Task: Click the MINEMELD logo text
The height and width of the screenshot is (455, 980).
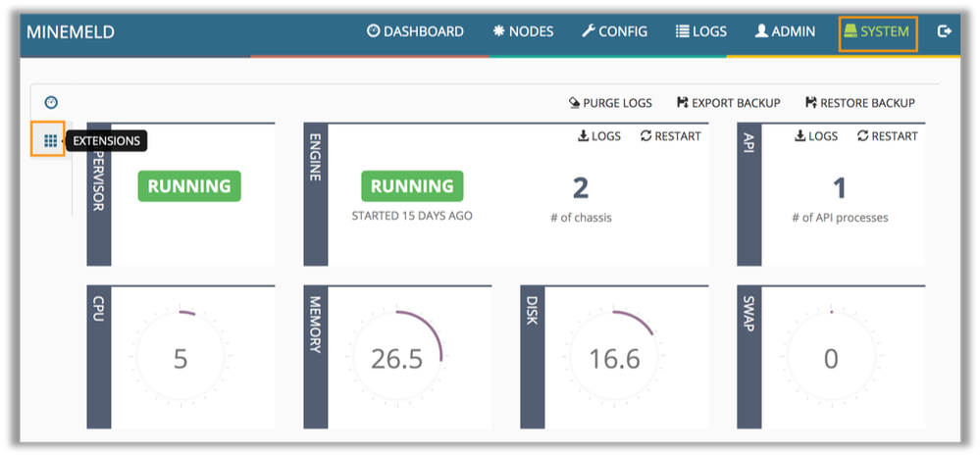Action: coord(71,32)
